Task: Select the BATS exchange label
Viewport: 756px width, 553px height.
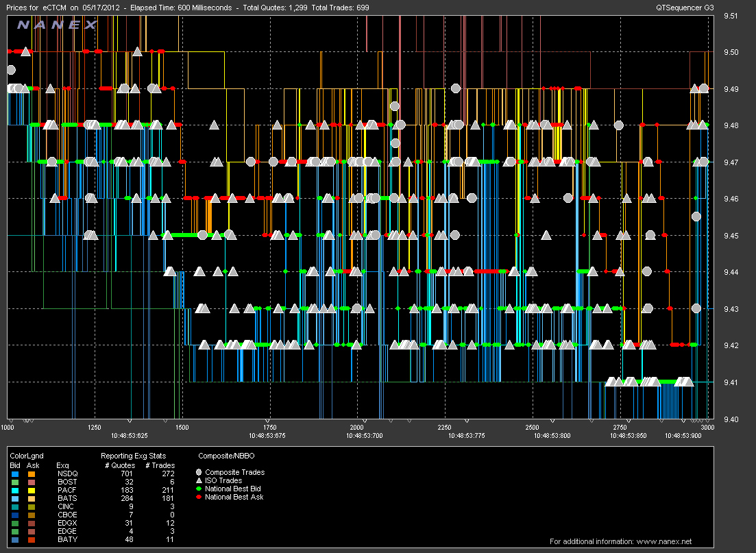Action: click(67, 498)
